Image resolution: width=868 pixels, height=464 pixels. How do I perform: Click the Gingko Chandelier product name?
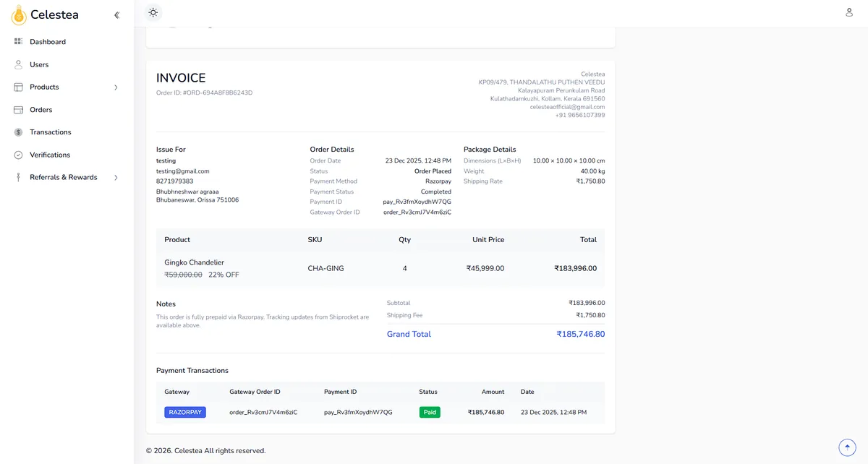(x=195, y=262)
